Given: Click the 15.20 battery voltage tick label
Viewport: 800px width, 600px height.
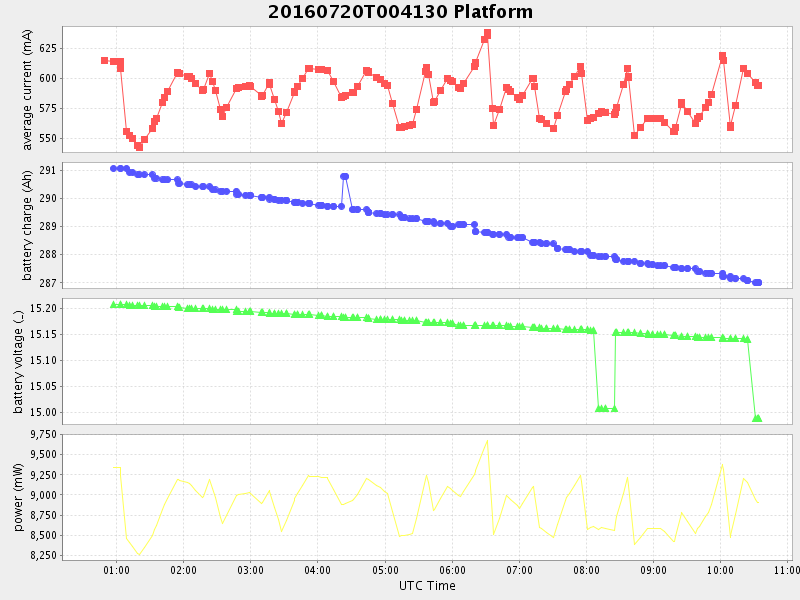Looking at the screenshot, I should click(43, 308).
